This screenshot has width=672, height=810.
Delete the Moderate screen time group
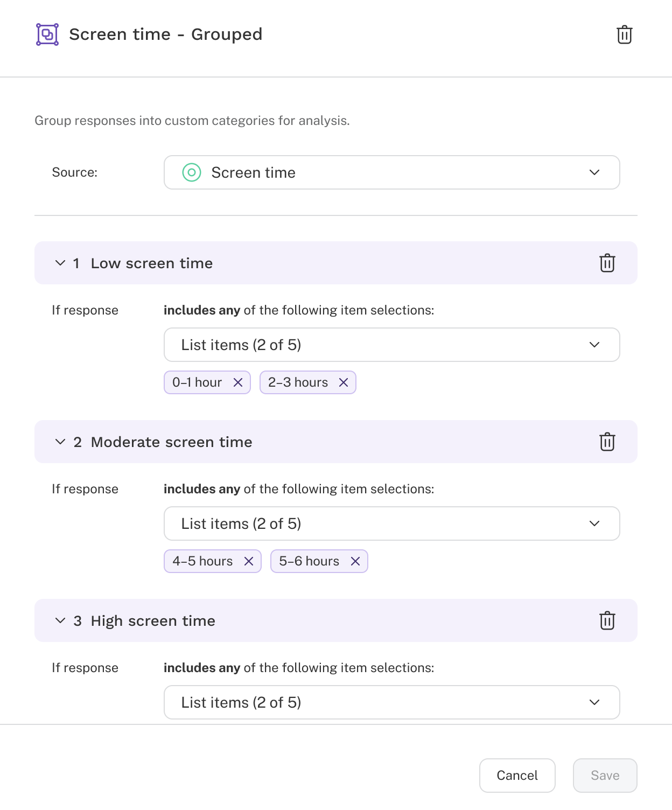[607, 442]
